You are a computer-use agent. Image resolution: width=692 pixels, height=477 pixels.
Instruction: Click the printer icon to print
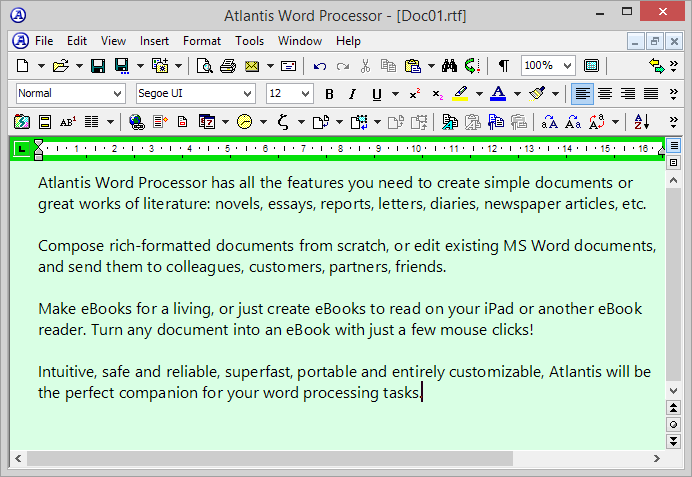(228, 66)
